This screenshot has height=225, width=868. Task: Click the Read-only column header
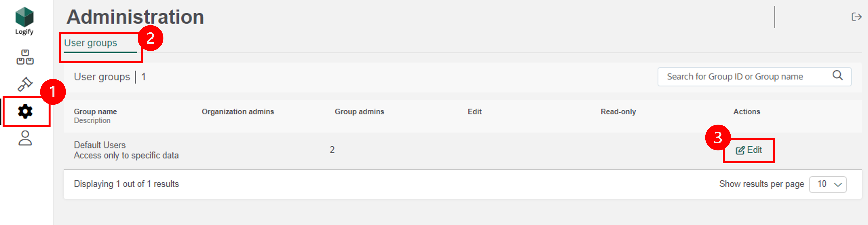618,112
